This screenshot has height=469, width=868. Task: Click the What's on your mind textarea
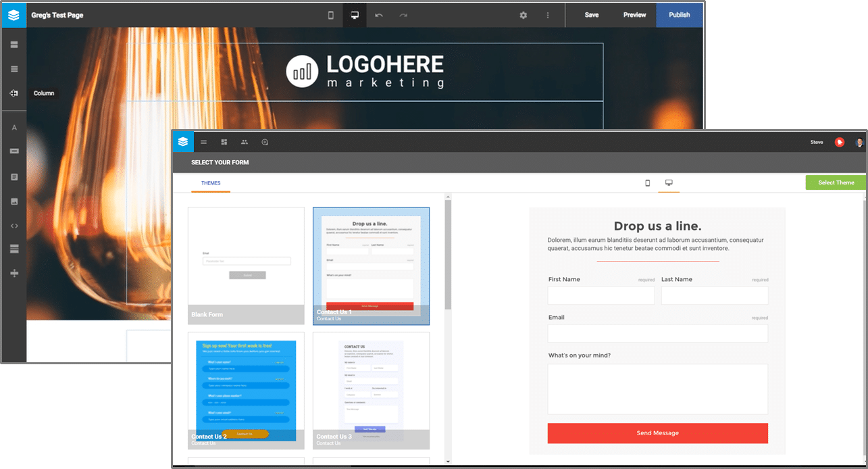(658, 389)
